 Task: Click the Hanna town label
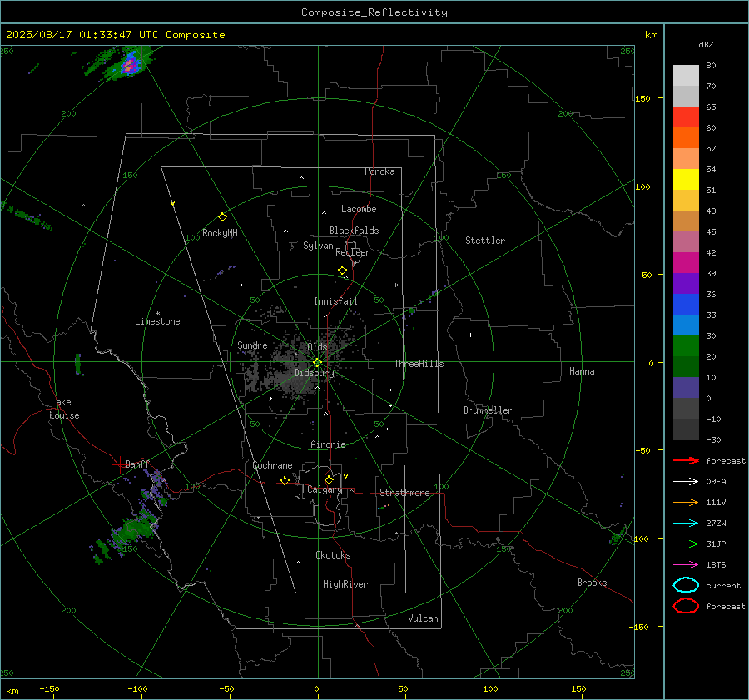click(x=582, y=371)
